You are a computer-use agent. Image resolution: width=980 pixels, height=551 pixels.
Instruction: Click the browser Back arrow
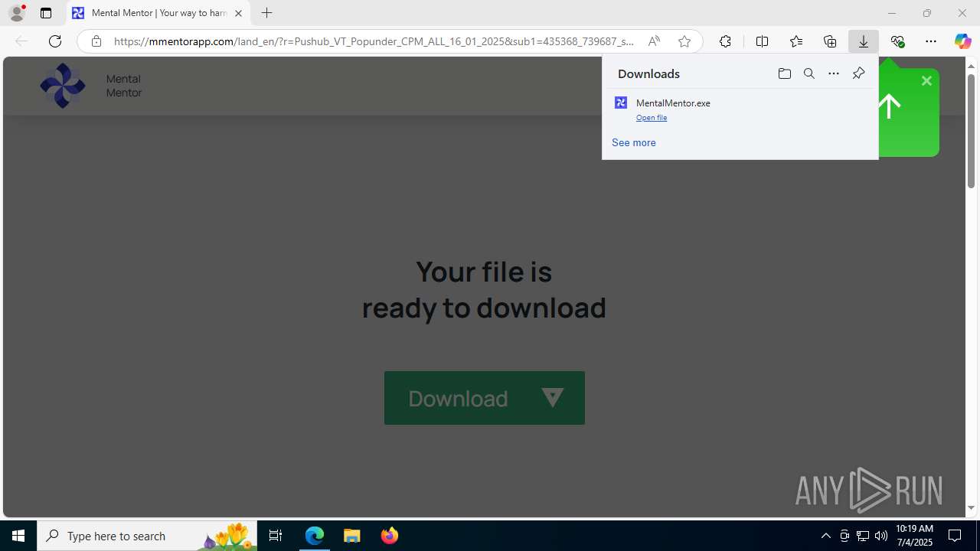pos(21,41)
